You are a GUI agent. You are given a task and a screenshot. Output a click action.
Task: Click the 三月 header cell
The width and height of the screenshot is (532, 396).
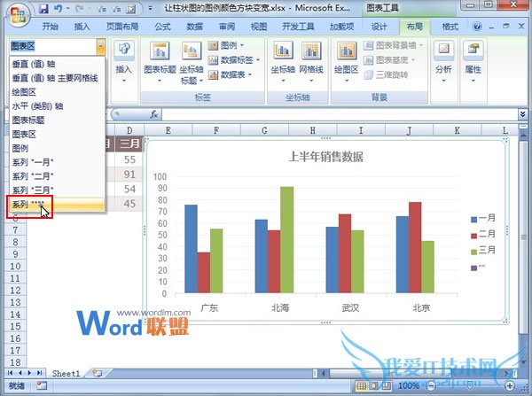pyautogui.click(x=129, y=144)
